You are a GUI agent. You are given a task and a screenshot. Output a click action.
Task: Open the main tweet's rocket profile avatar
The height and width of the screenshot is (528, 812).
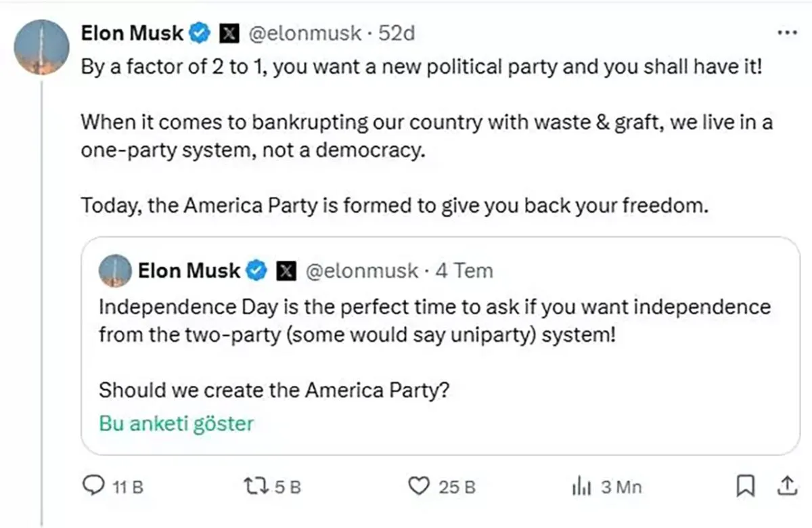[x=42, y=47]
